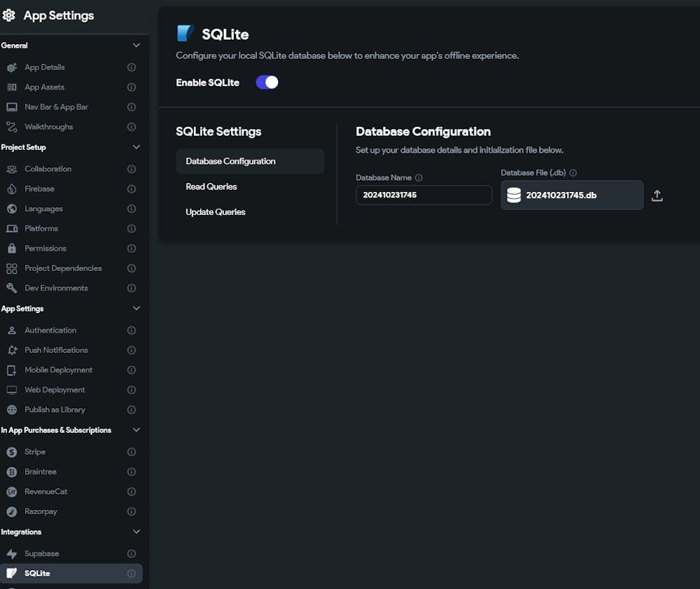Open Authentication settings
This screenshot has height=589, width=700.
point(50,331)
